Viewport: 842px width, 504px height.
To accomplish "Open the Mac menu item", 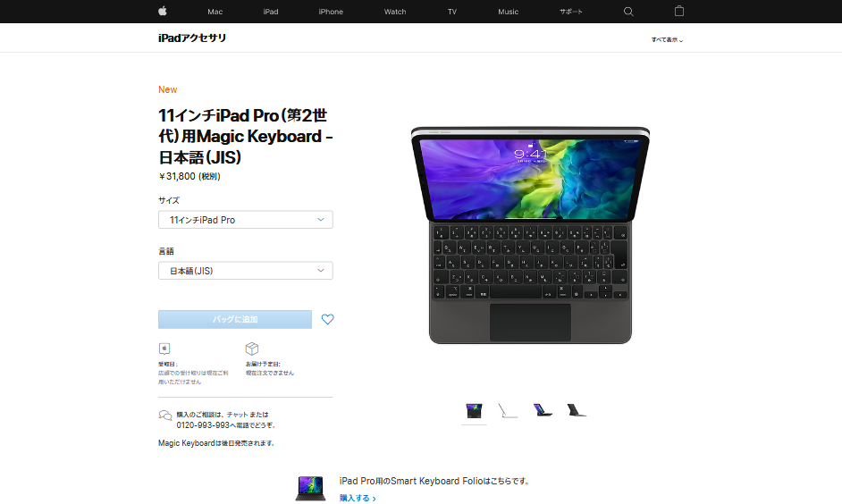I will pos(215,12).
